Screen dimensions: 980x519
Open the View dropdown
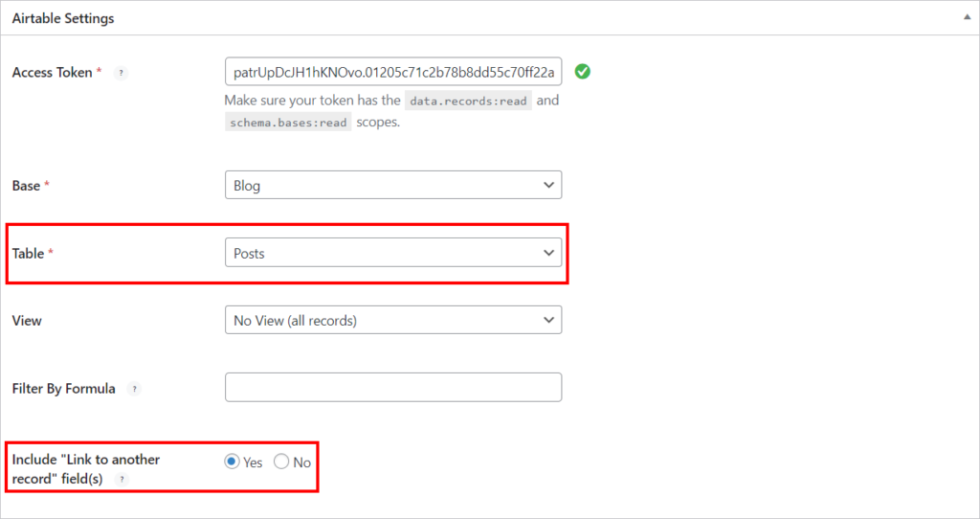(x=393, y=320)
